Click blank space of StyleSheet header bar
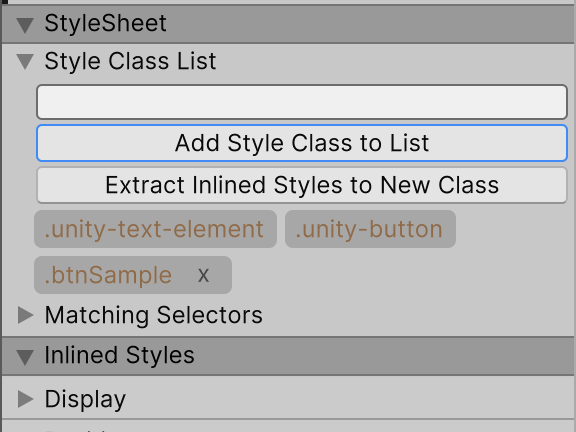The image size is (576, 432). pos(367,24)
